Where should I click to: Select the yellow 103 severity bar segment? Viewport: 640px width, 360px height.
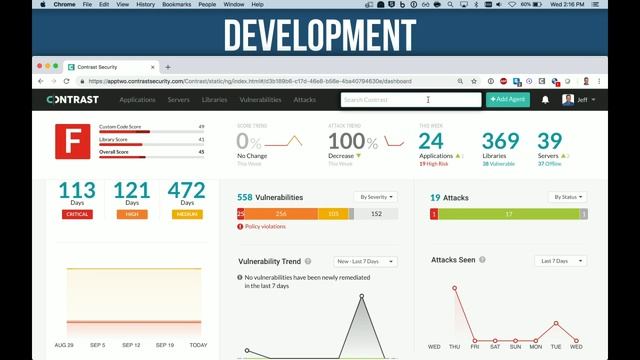[x=333, y=214]
